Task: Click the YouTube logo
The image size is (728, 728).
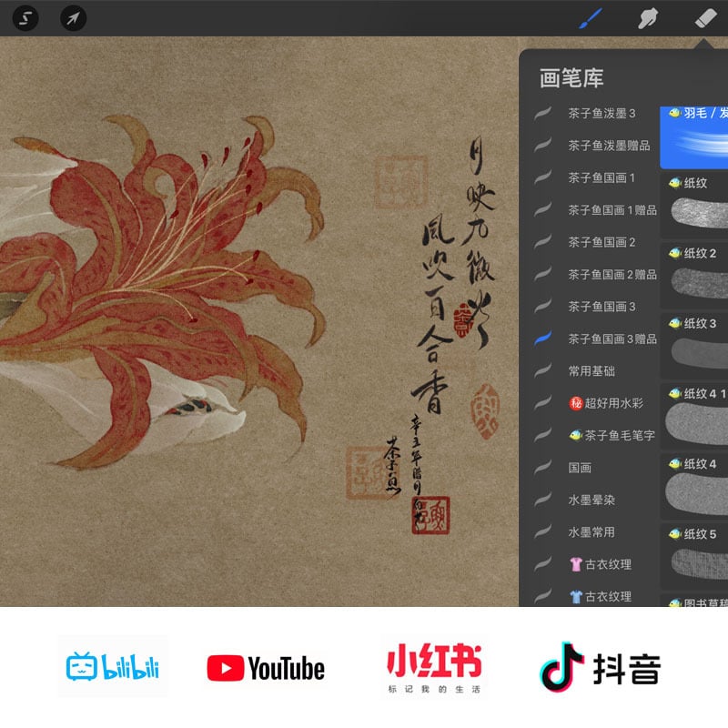Action: coord(266,669)
